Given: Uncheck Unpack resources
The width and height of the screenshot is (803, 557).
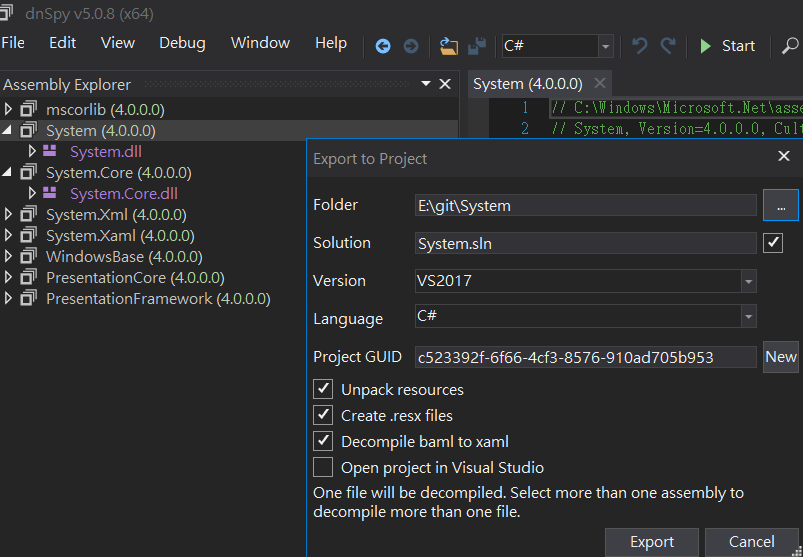Looking at the screenshot, I should (x=323, y=389).
